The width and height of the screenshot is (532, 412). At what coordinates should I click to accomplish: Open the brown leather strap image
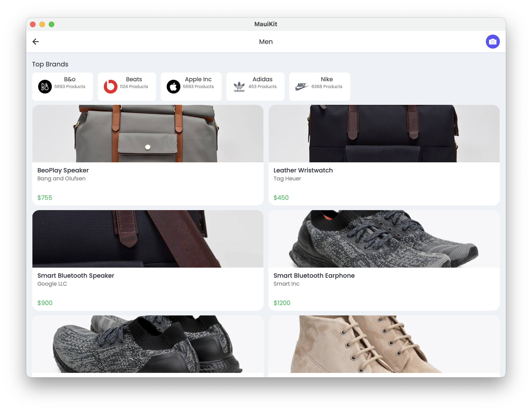[148, 239]
